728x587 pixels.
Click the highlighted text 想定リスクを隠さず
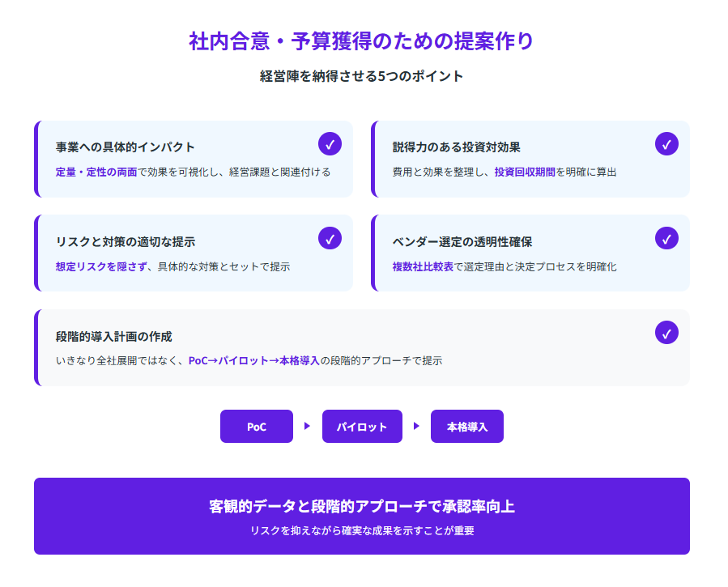click(x=101, y=266)
